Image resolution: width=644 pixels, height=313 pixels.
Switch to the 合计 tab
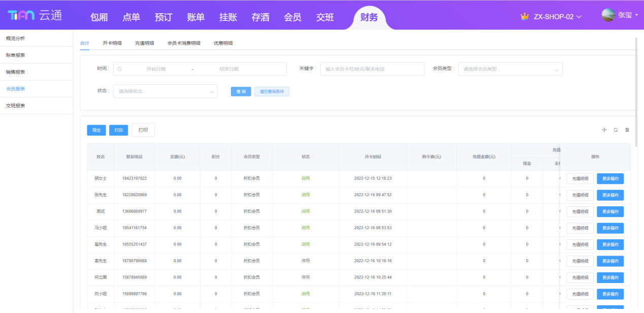click(85, 43)
